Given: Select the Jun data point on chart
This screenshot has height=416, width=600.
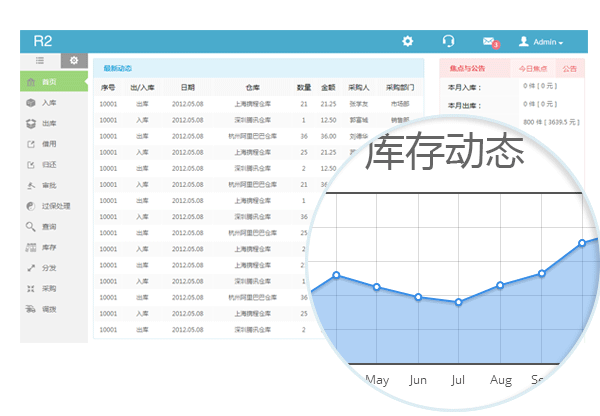Looking at the screenshot, I should pos(418,297).
